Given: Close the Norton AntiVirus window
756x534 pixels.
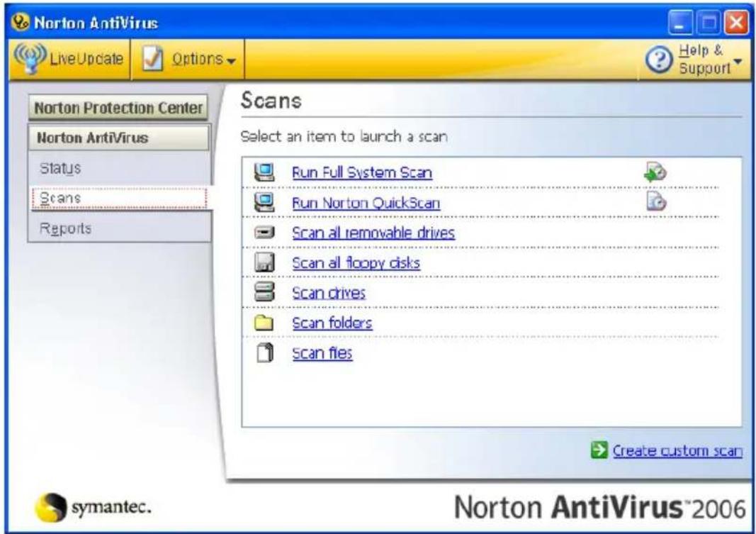Looking at the screenshot, I should point(737,23).
